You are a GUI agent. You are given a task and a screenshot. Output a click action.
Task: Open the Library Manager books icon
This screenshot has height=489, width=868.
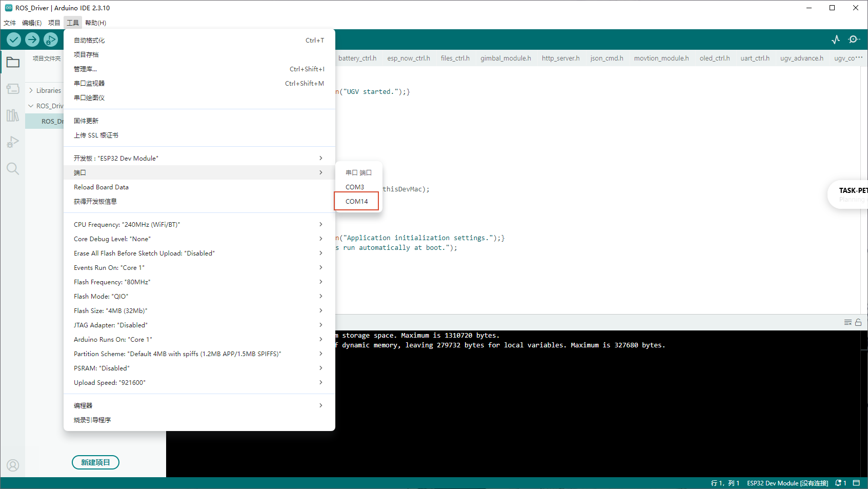[13, 115]
